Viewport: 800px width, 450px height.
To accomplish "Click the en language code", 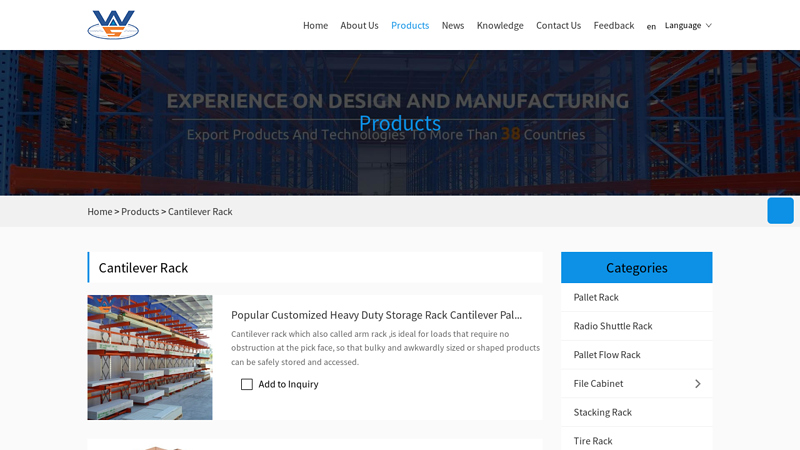I will pyautogui.click(x=651, y=27).
